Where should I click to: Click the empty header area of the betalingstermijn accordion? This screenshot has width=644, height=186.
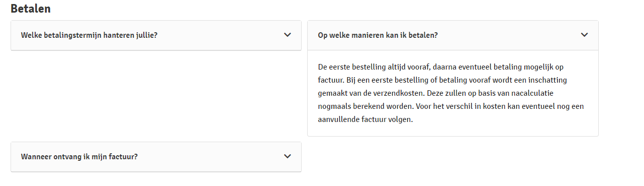tap(220, 35)
